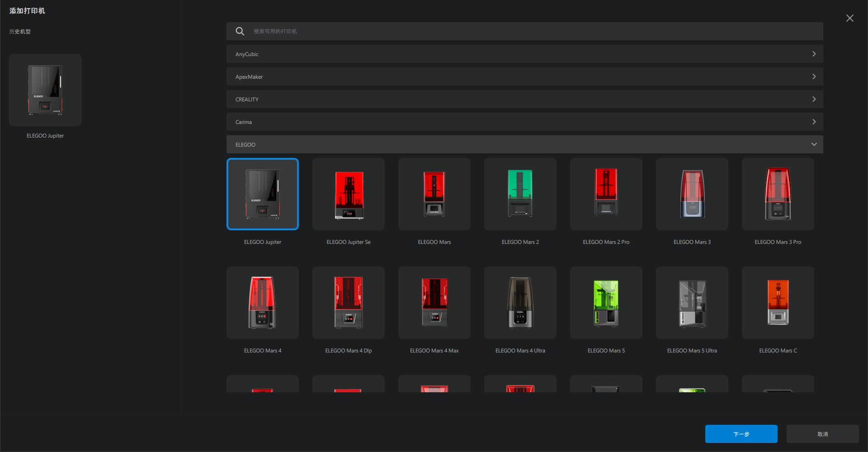Choose the ELEGOO Mars 4 Dlp printer

(349, 303)
